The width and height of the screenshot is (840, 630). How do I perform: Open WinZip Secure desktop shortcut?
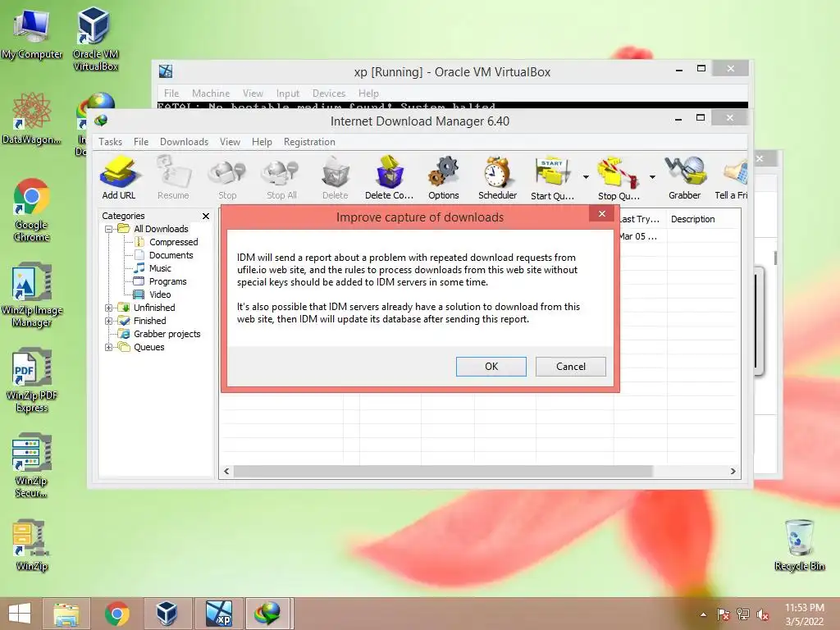coord(32,466)
